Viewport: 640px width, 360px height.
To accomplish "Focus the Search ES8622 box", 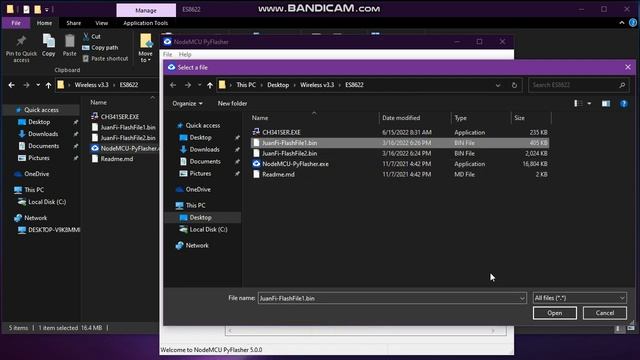I will [x=578, y=85].
